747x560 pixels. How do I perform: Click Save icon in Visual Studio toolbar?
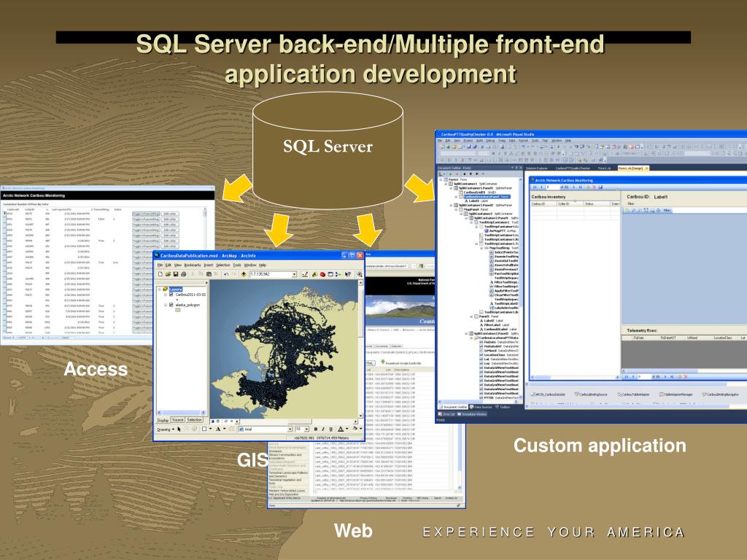point(469,147)
